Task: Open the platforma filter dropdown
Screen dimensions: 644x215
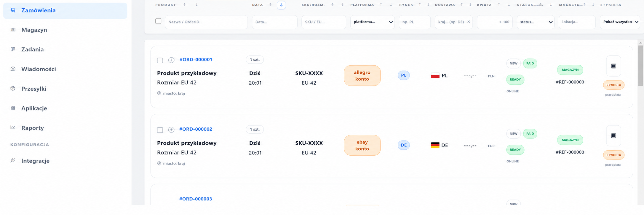Action: (x=373, y=22)
